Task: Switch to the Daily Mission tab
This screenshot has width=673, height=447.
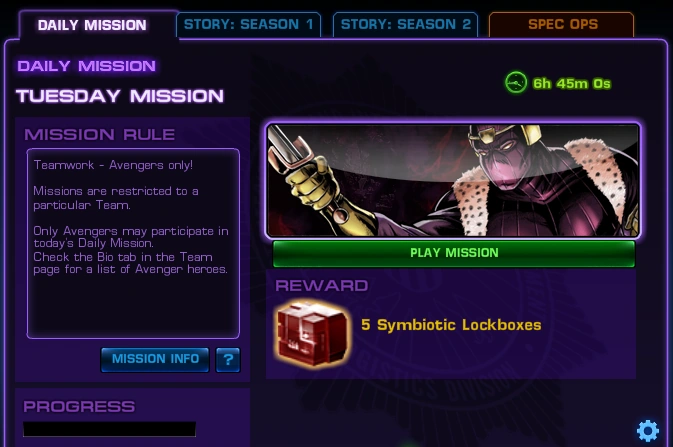Action: pos(92,25)
